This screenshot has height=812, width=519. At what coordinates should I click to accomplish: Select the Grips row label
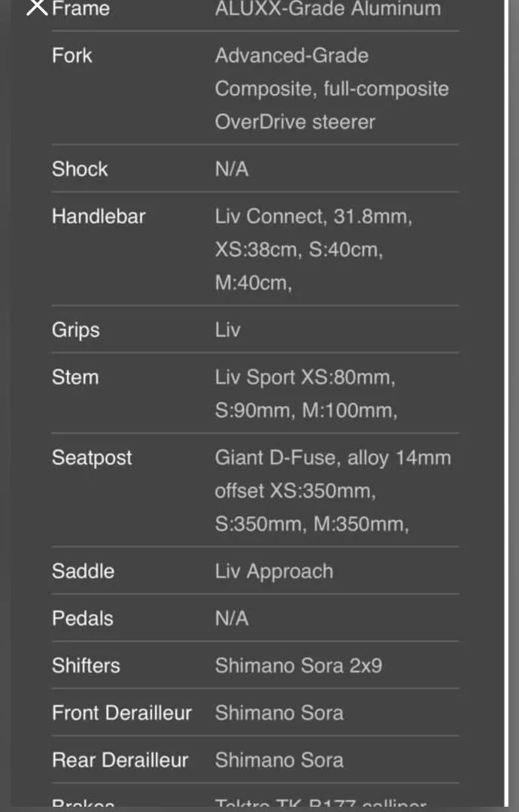click(x=75, y=330)
